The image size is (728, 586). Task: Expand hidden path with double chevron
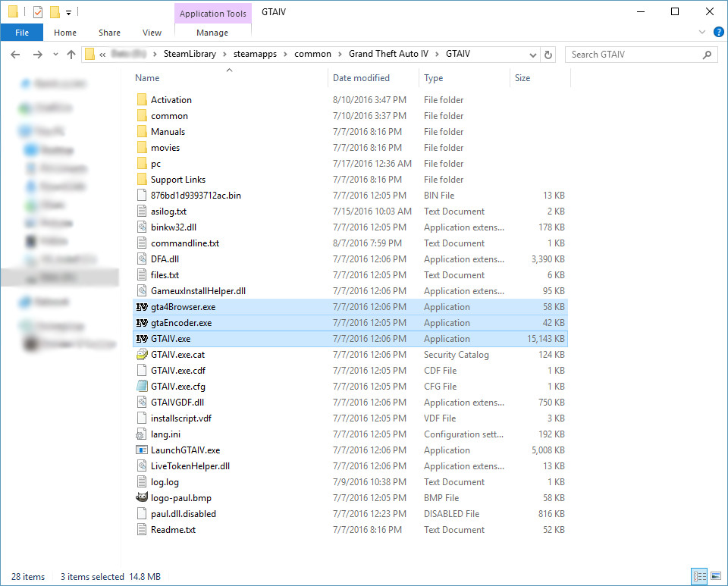pyautogui.click(x=102, y=55)
